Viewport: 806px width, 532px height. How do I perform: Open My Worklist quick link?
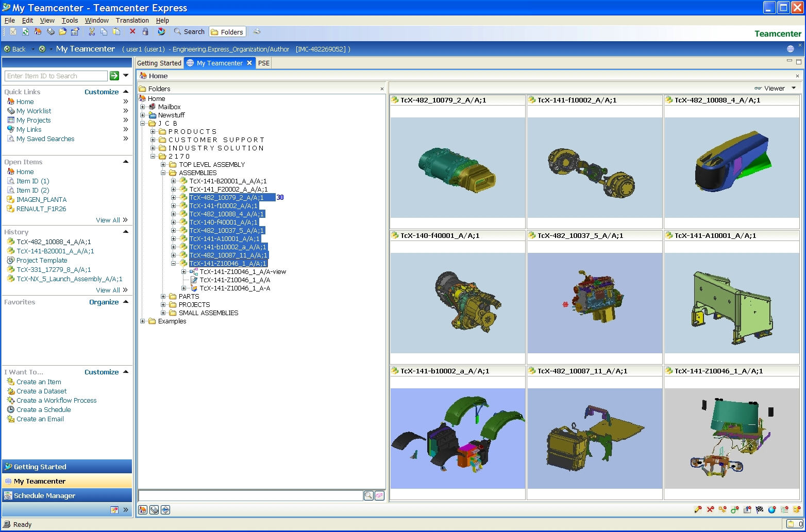point(33,111)
